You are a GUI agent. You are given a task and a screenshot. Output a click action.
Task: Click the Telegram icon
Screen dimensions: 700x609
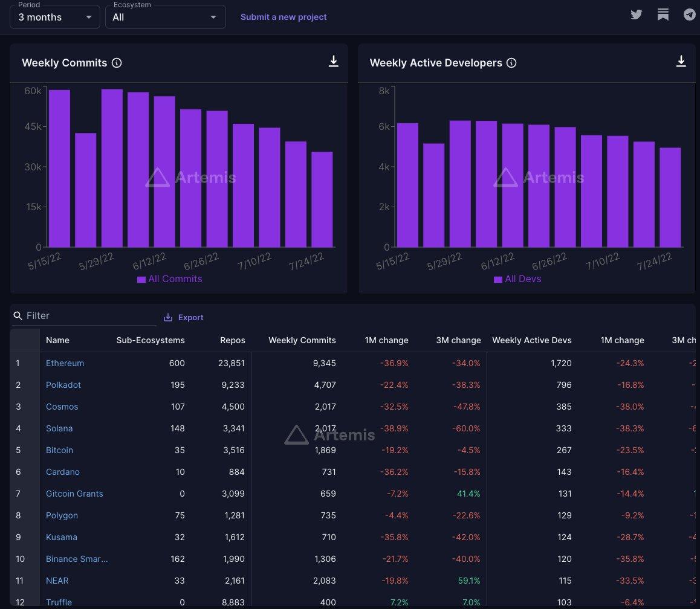click(x=690, y=15)
